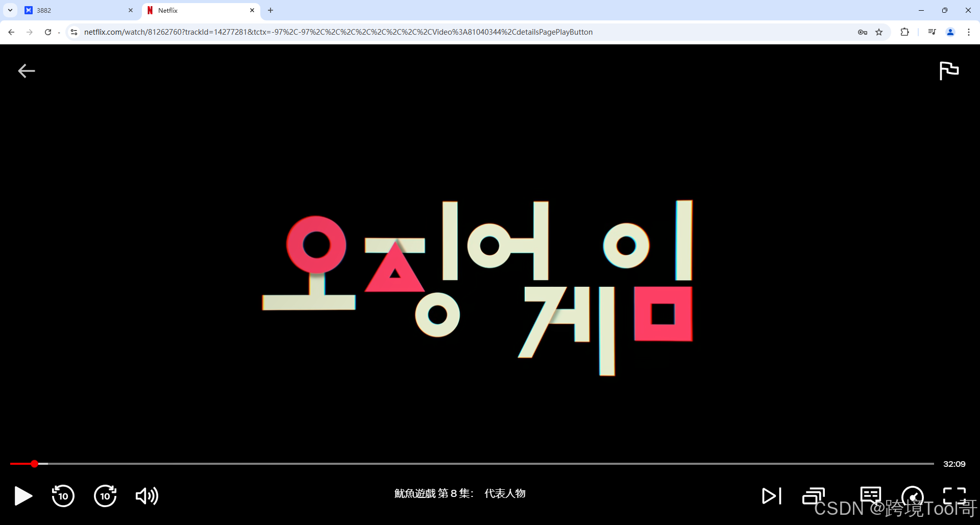Viewport: 980px width, 525px height.
Task: Click the episode title 魷魚遊戲 第 8 集
Action: click(x=434, y=493)
